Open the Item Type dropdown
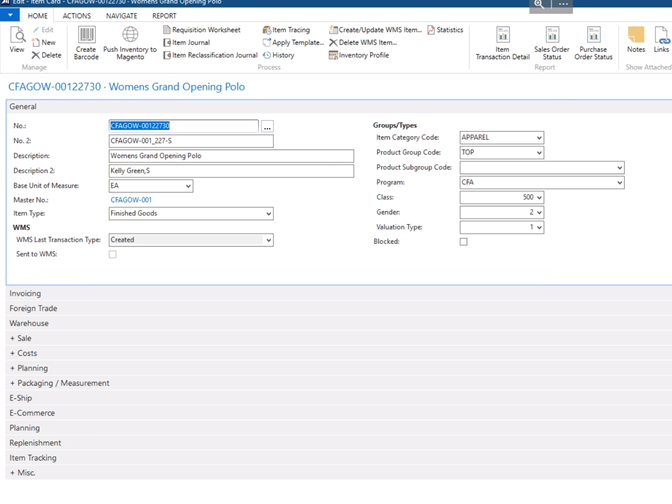This screenshot has width=672, height=504. [268, 213]
